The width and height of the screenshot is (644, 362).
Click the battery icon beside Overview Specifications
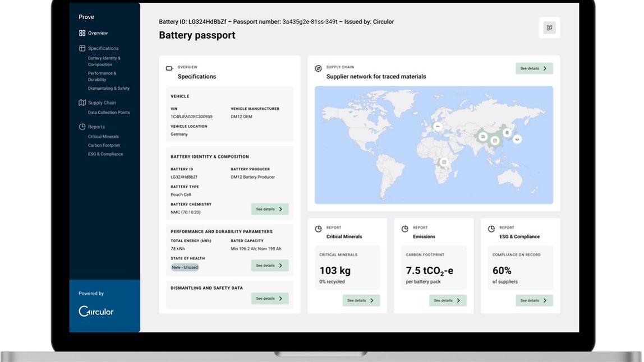pyautogui.click(x=169, y=68)
